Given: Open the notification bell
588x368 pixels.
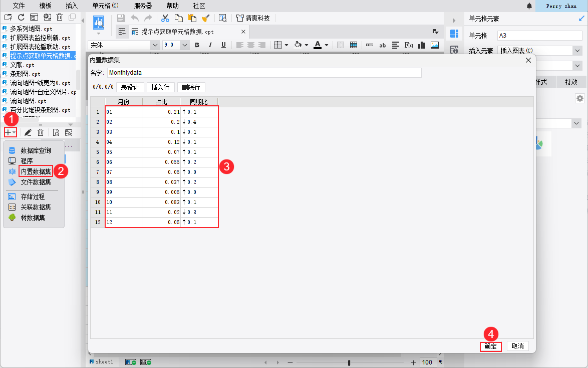Looking at the screenshot, I should coord(529,6).
